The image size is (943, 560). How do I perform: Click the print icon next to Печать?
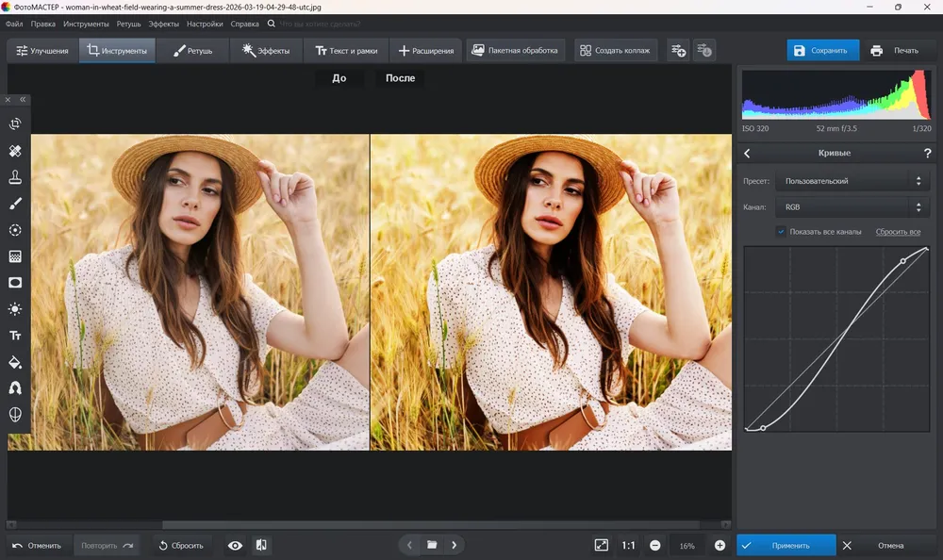pos(876,51)
